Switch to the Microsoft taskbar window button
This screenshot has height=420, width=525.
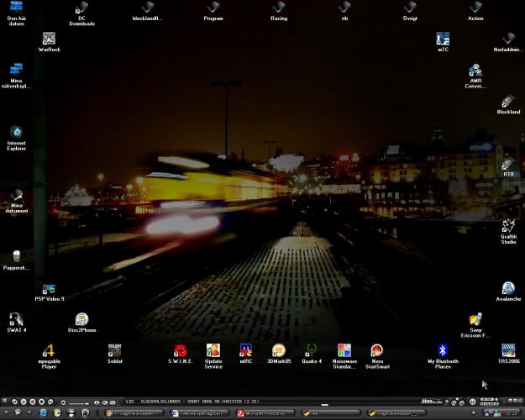[x=265, y=413]
